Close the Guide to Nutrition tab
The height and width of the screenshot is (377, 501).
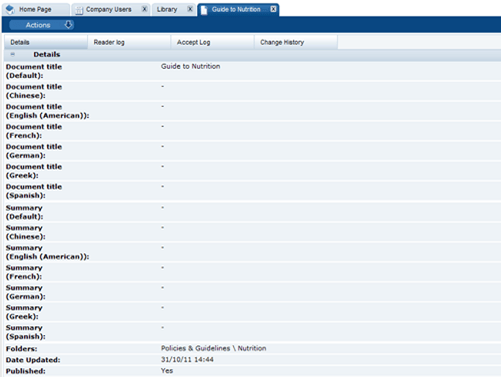(273, 9)
